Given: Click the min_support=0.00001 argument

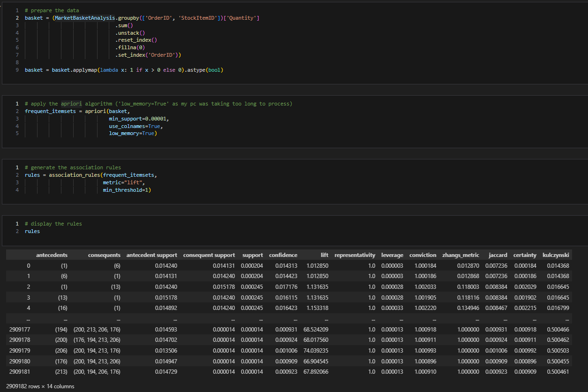Looking at the screenshot, I should (139, 119).
